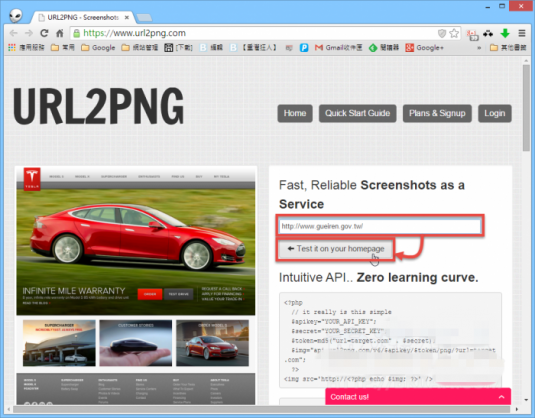This screenshot has height=418, width=535.
Task: Go to browser home with house icon
Action: coord(60,33)
